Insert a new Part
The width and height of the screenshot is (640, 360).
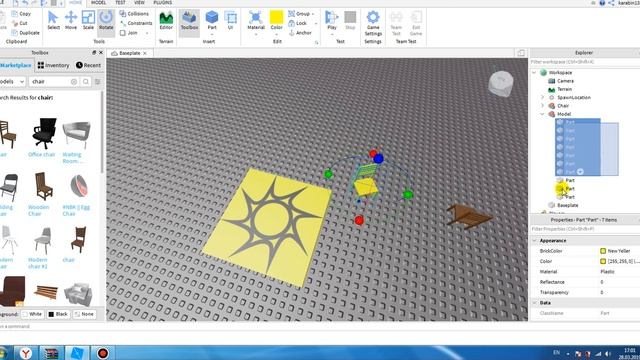pyautogui.click(x=212, y=20)
